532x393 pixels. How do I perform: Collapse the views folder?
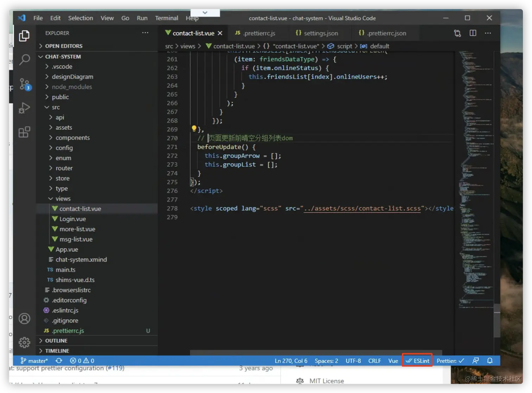click(x=97, y=199)
